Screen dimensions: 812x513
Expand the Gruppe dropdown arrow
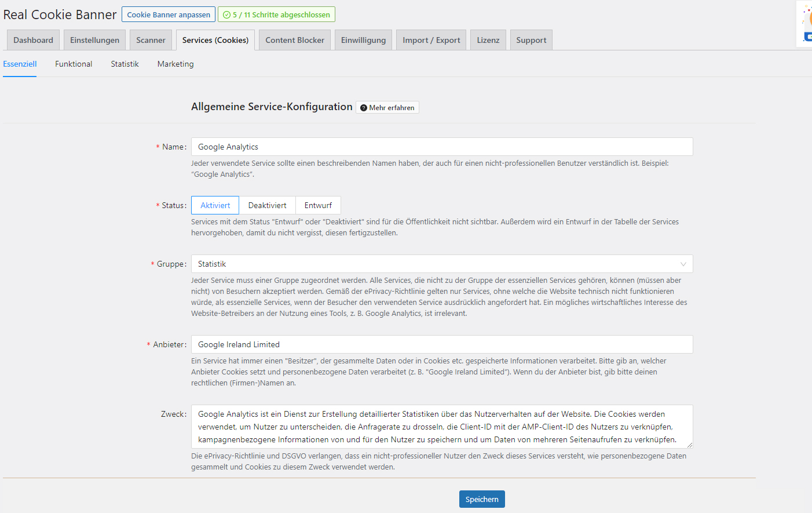[683, 264]
